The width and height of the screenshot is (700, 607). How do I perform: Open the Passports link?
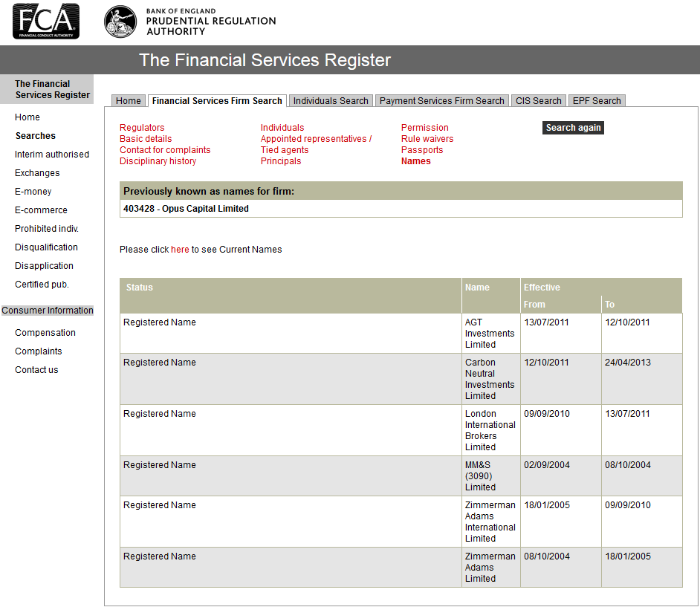(x=422, y=150)
